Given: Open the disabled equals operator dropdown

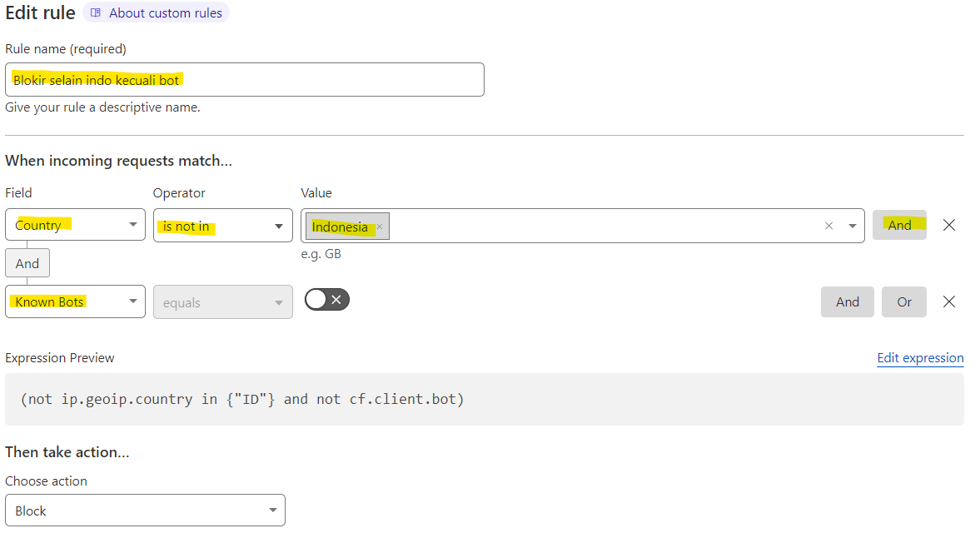Looking at the screenshot, I should coord(222,302).
